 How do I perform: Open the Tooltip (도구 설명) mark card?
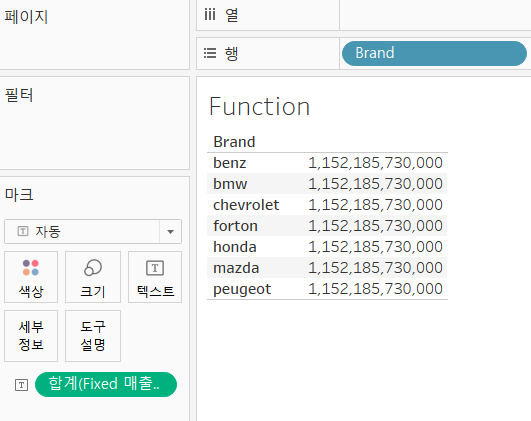click(x=93, y=336)
